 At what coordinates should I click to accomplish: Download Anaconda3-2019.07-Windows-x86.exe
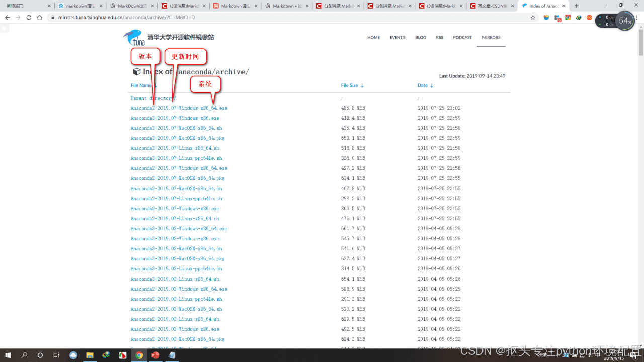[175, 118]
